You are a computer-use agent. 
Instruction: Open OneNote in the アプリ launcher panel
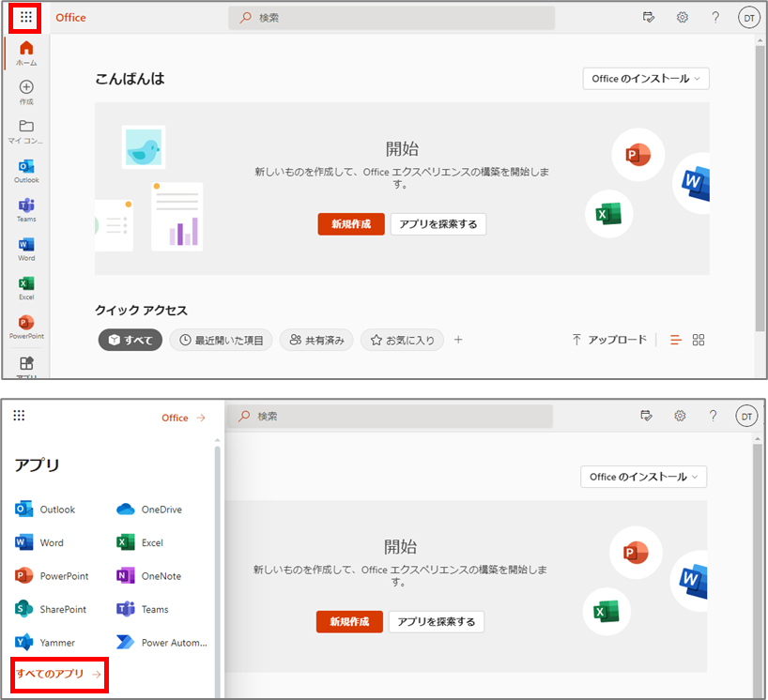coord(149,575)
